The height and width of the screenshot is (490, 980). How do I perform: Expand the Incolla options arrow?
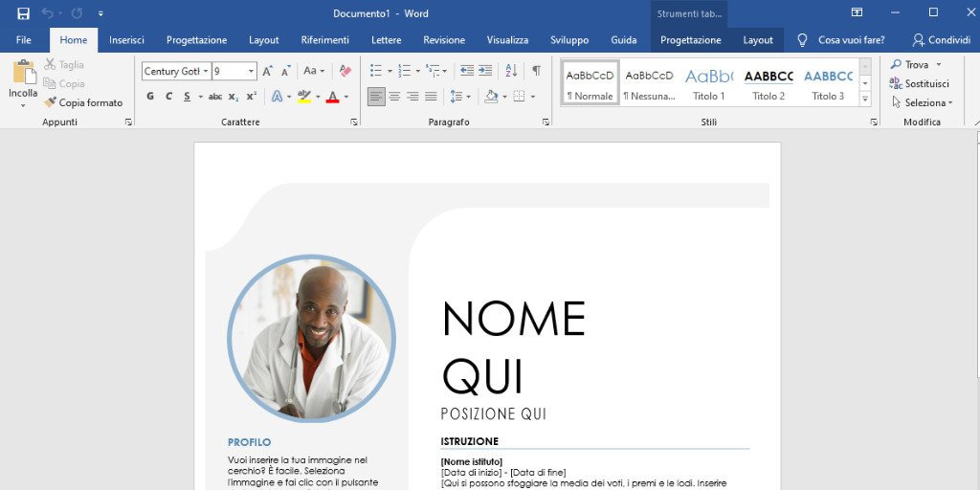[x=24, y=105]
